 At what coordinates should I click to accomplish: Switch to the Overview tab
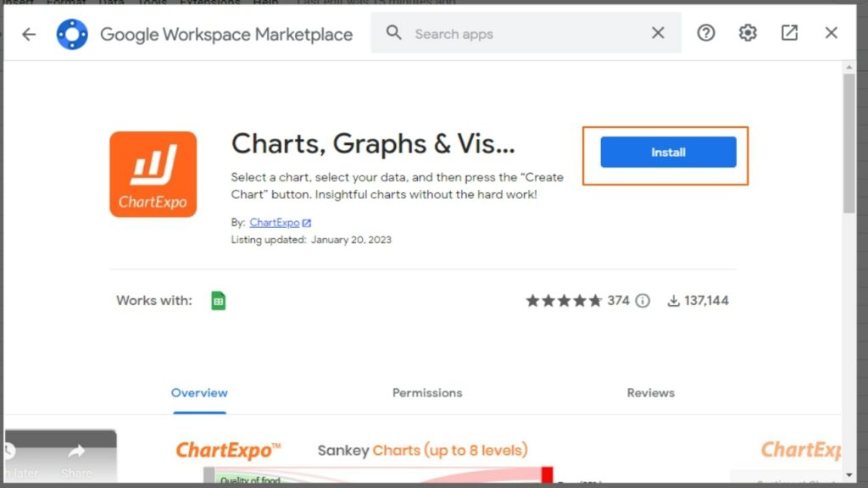coord(199,393)
